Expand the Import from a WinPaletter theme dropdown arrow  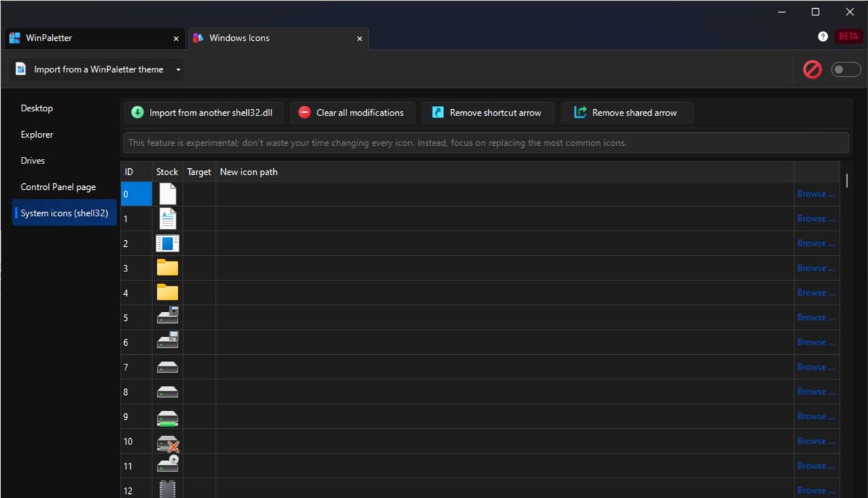coord(178,69)
